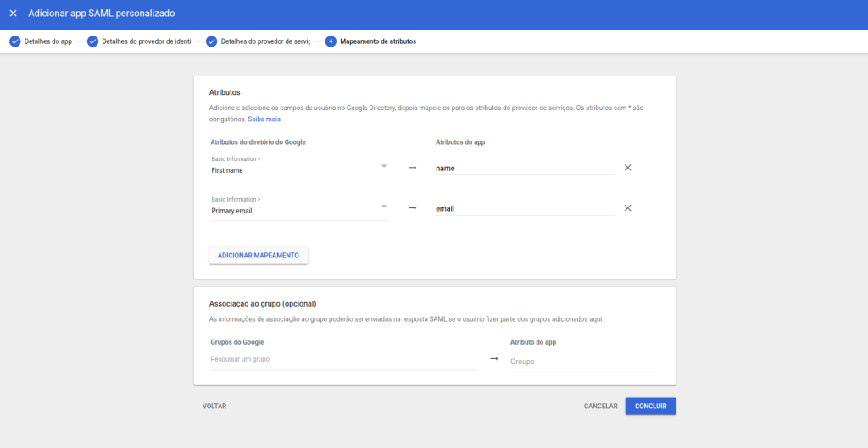Image resolution: width=868 pixels, height=448 pixels.
Task: Click Detalhes do provedor de serviços checkmark
Action: click(x=211, y=41)
